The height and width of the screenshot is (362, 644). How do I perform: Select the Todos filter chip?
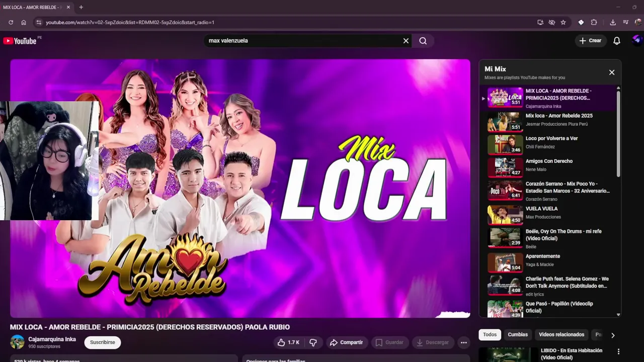click(x=490, y=334)
